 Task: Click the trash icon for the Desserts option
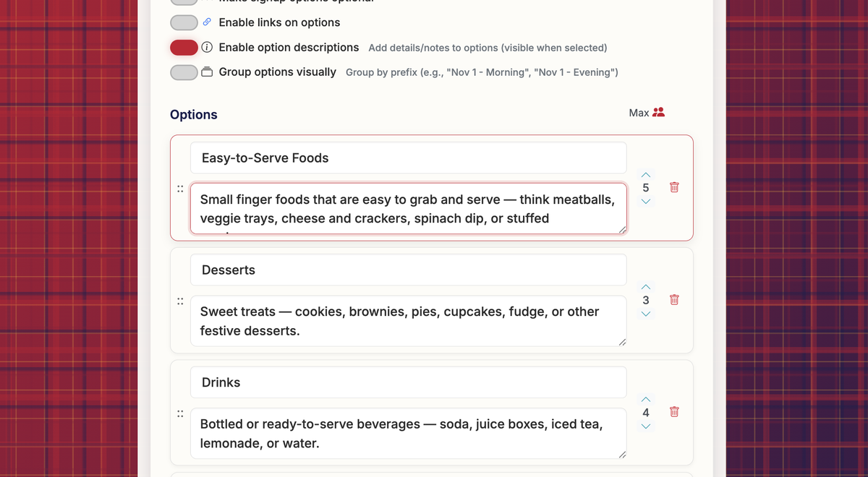673,299
